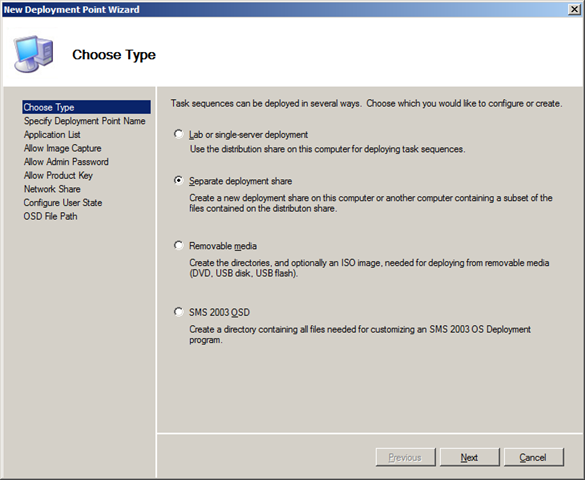The image size is (585, 480).
Task: Close the New Deployment Point Wizard window
Action: pyautogui.click(x=574, y=9)
